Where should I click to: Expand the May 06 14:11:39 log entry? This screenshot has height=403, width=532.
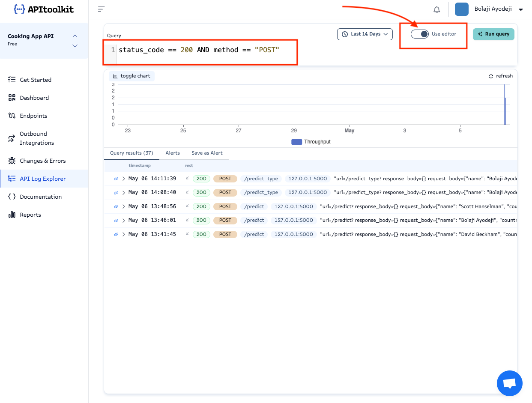pyautogui.click(x=123, y=179)
